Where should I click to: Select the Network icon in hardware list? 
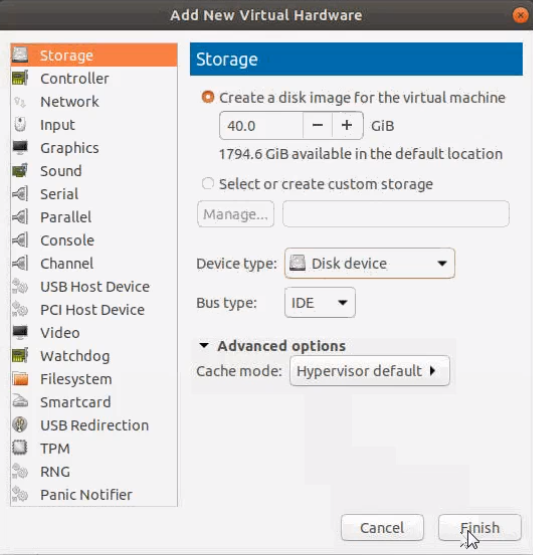pyautogui.click(x=20, y=102)
